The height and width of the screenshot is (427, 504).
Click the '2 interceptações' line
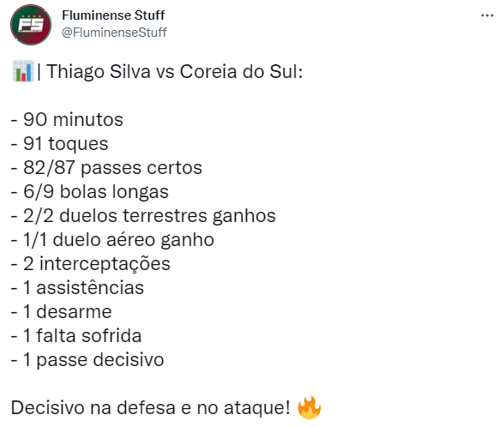(91, 264)
